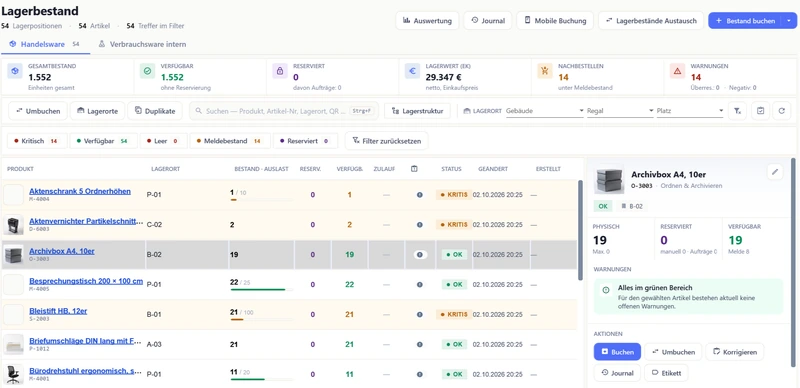The height and width of the screenshot is (388, 800).
Task: Click Filter zurücksetzen
Action: [387, 141]
